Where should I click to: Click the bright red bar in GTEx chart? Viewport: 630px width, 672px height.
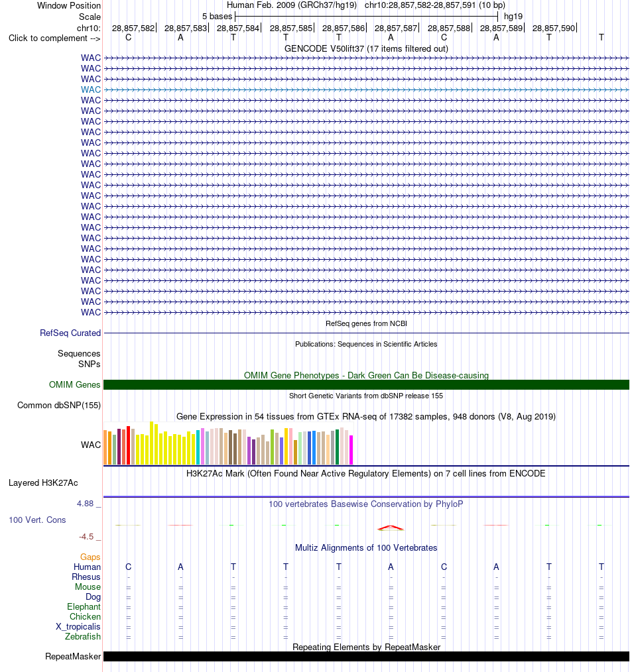pos(128,445)
